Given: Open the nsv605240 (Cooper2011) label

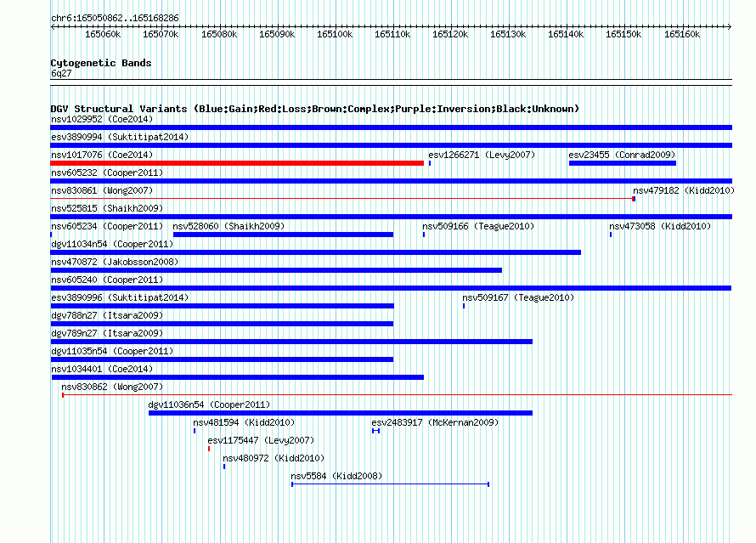Looking at the screenshot, I should (107, 280).
